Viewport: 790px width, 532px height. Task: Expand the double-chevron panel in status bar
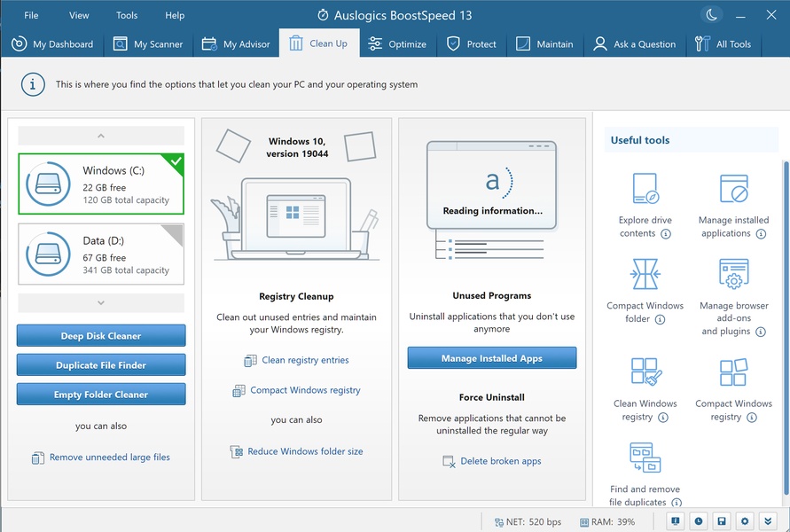click(x=768, y=521)
